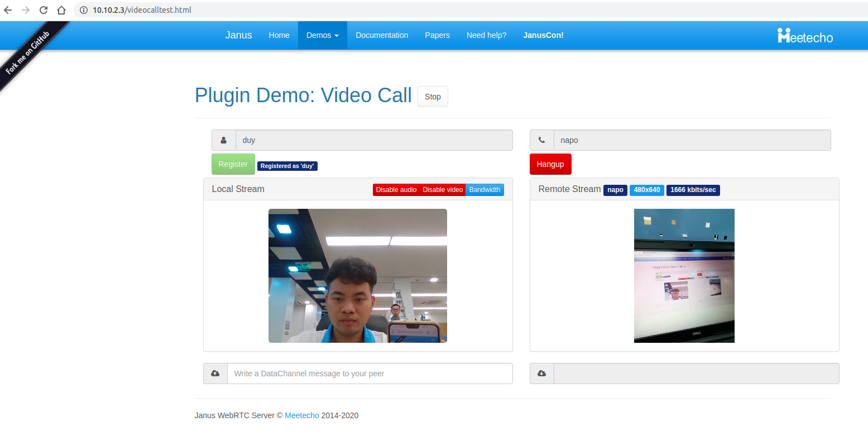This screenshot has height=431, width=868.
Task: Click the Stop button next to title
Action: pos(433,97)
